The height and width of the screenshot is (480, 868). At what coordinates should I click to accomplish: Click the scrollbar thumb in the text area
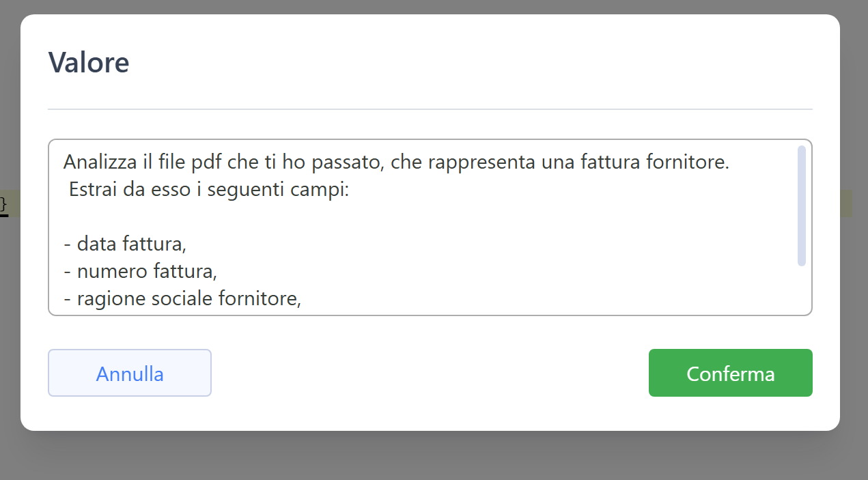click(802, 206)
